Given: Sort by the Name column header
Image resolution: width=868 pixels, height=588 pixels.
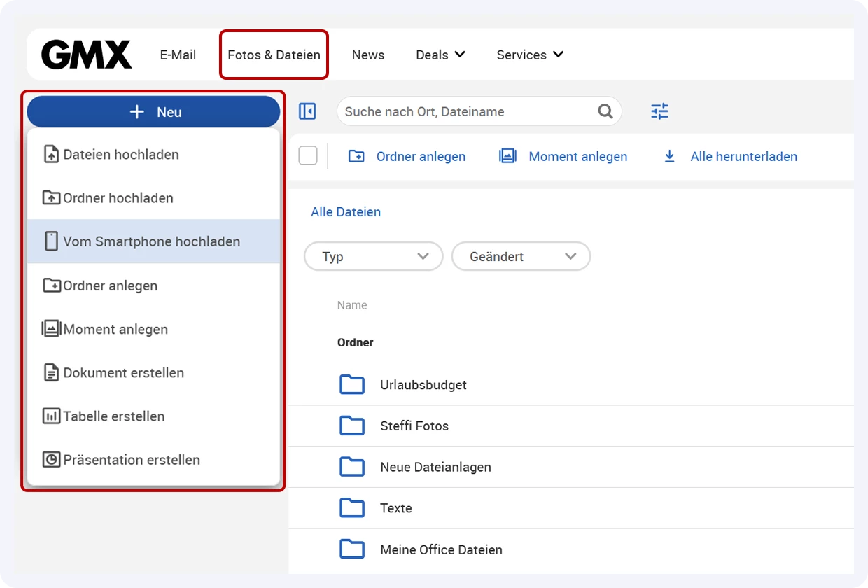Looking at the screenshot, I should [352, 305].
